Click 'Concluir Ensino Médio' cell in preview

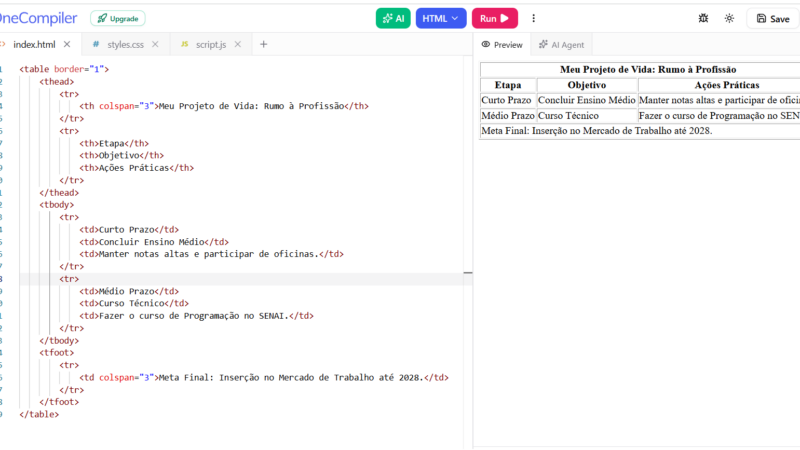(x=587, y=101)
